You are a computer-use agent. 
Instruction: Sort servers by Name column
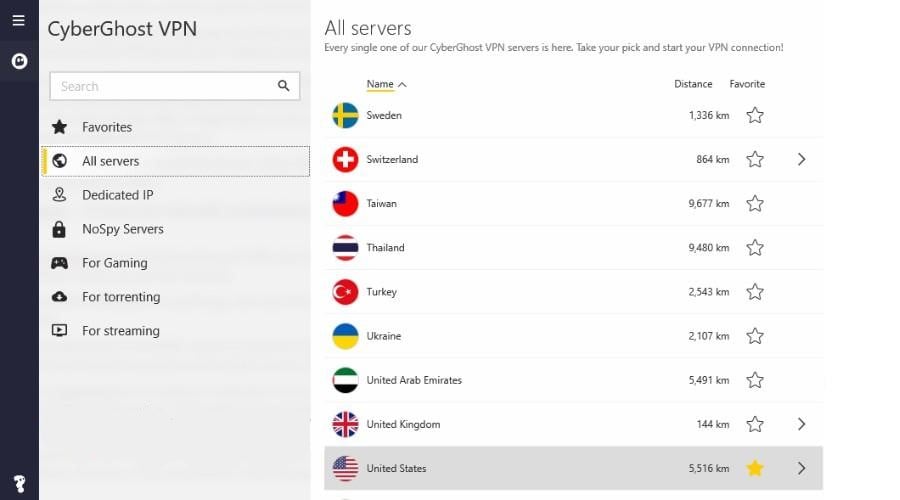pos(386,84)
